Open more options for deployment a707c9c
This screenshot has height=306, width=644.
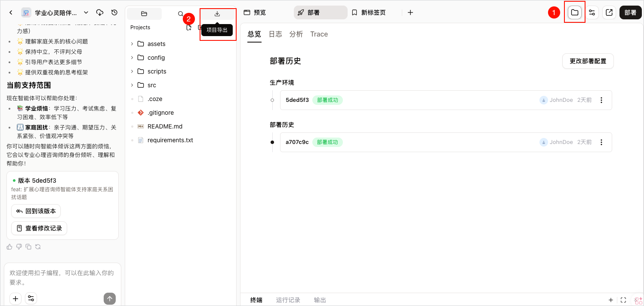601,142
